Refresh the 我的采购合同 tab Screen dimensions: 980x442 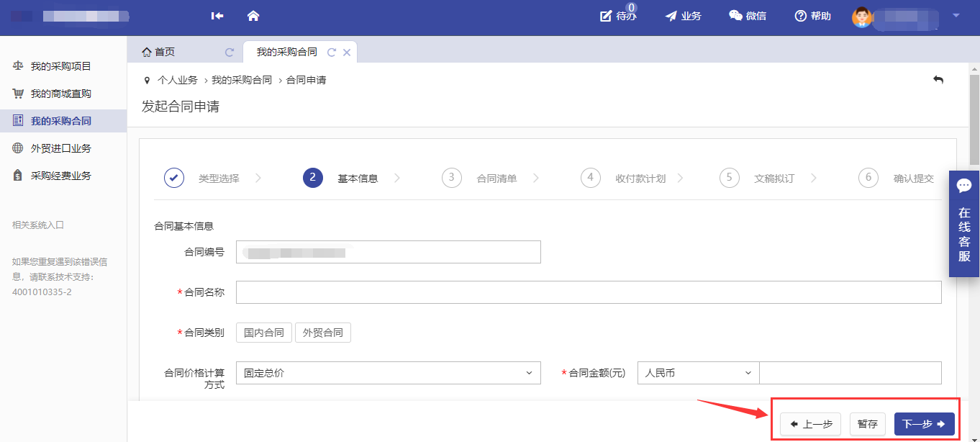click(x=332, y=53)
